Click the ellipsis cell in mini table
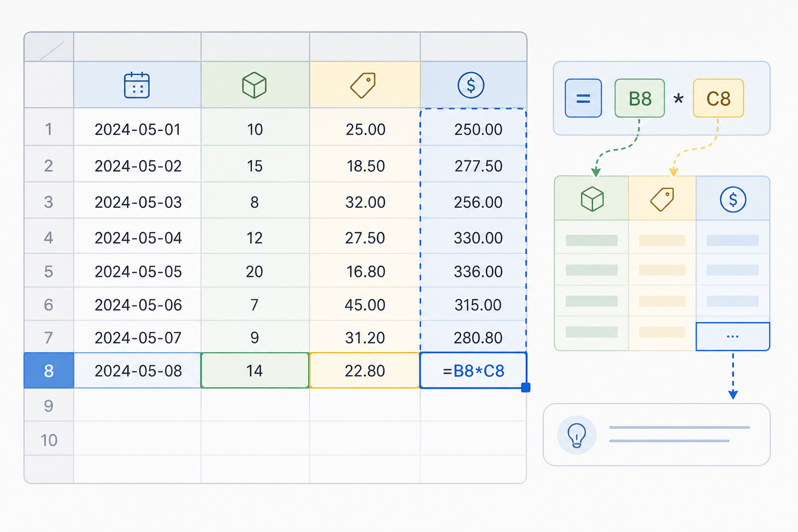Image resolution: width=798 pixels, height=532 pixels. (733, 337)
